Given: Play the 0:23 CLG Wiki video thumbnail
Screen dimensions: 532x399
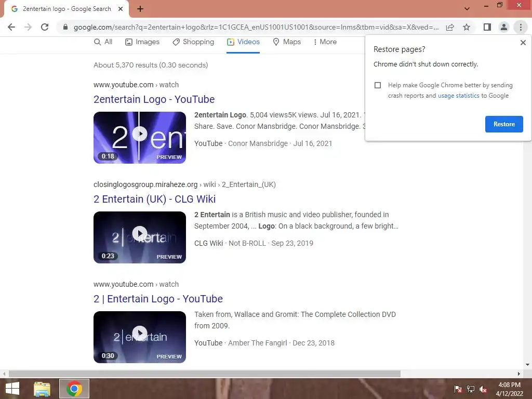Looking at the screenshot, I should click(x=140, y=237).
